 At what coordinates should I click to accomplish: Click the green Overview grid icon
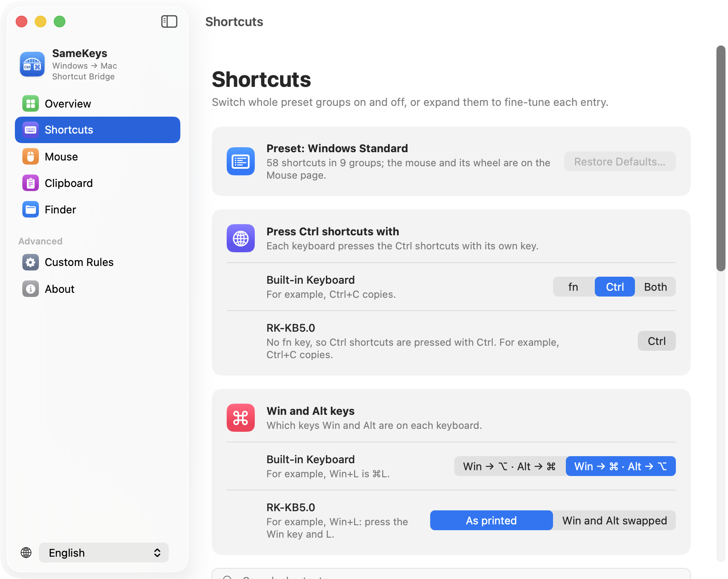point(31,104)
